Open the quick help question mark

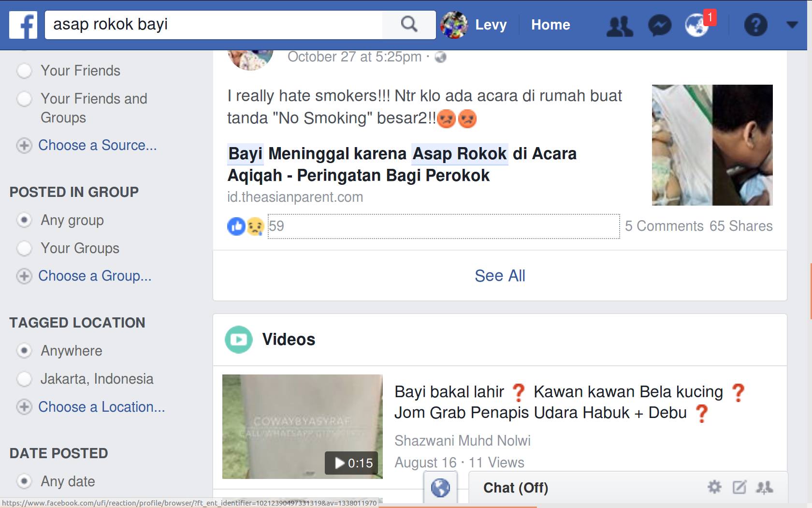pos(755,25)
